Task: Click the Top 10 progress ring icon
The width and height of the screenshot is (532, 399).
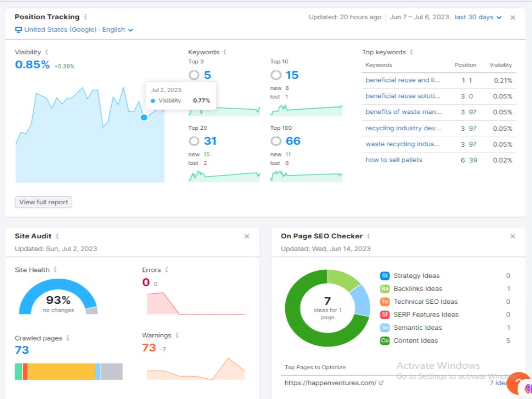Action: tap(276, 75)
